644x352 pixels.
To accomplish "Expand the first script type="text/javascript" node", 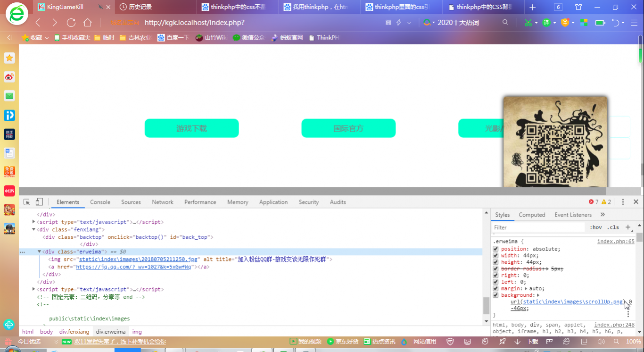I will (x=33, y=222).
